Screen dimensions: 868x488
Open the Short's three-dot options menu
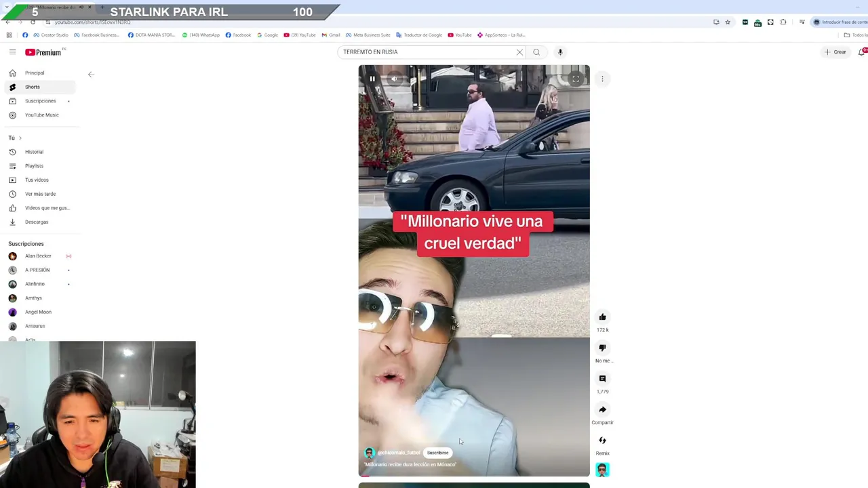tap(602, 79)
